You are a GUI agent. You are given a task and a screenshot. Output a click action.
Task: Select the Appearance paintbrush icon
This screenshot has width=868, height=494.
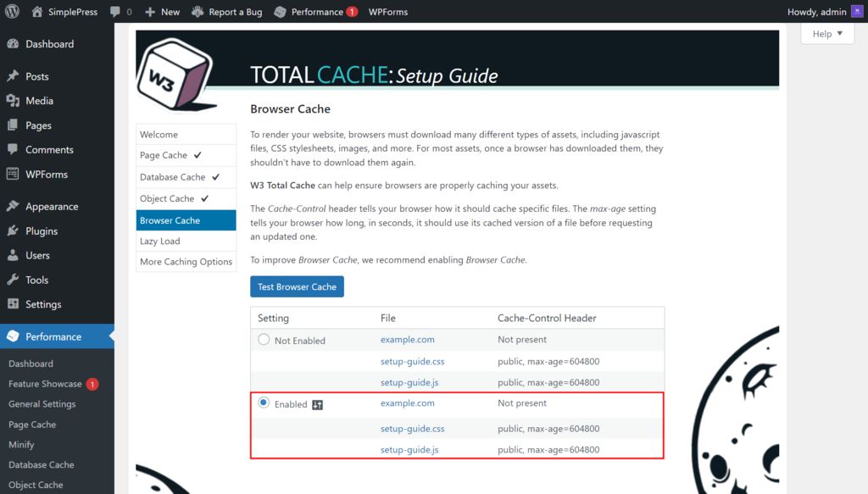pos(12,206)
